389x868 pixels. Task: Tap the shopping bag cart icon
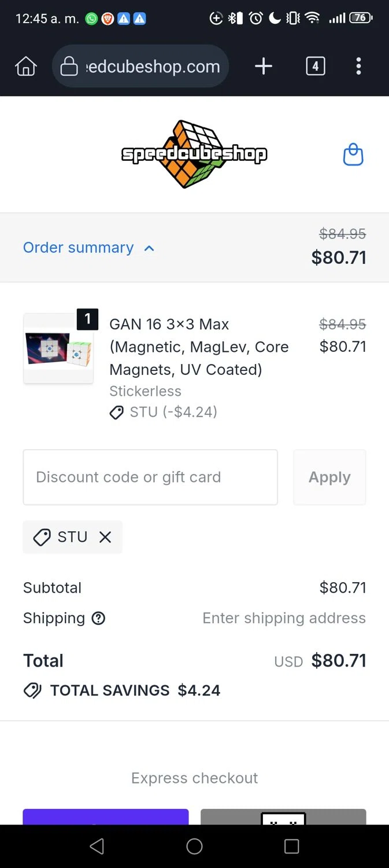point(353,155)
